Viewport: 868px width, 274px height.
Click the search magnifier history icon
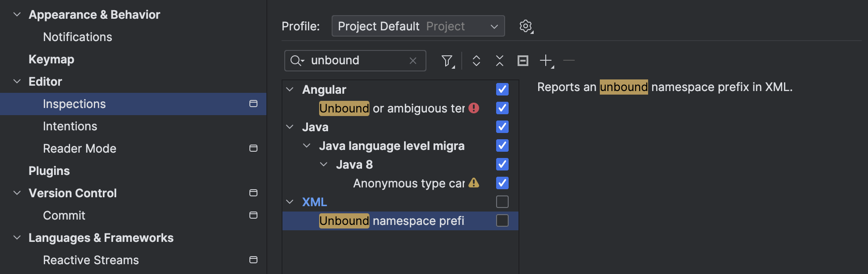297,61
